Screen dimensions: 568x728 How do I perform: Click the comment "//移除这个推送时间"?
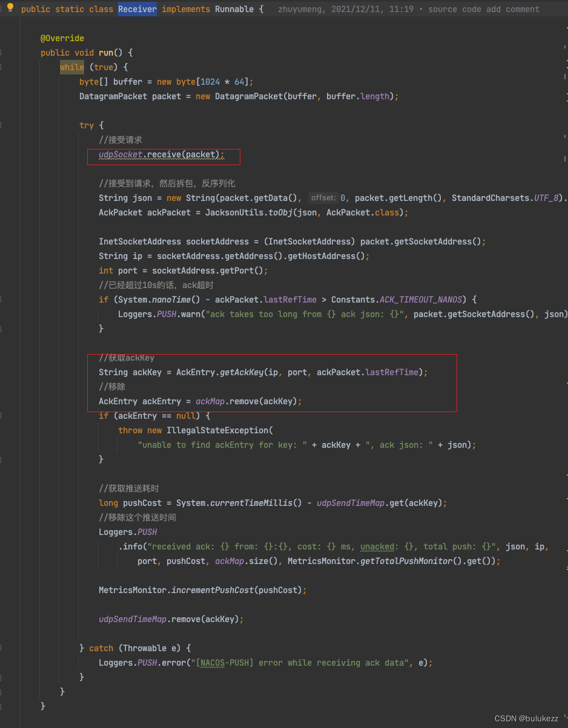click(137, 517)
